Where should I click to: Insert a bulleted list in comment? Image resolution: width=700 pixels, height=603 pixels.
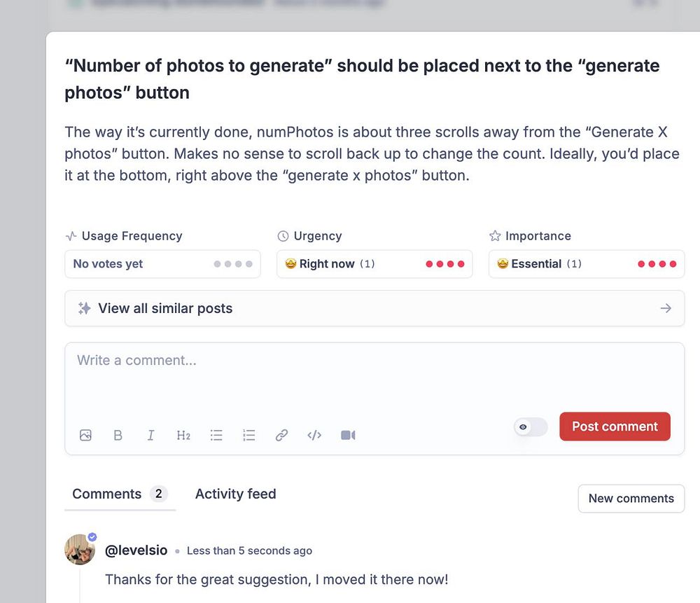click(216, 435)
